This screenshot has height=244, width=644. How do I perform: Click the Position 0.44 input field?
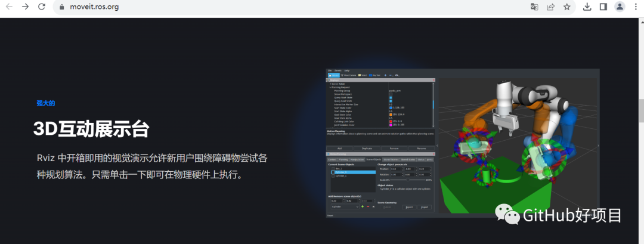(396, 169)
